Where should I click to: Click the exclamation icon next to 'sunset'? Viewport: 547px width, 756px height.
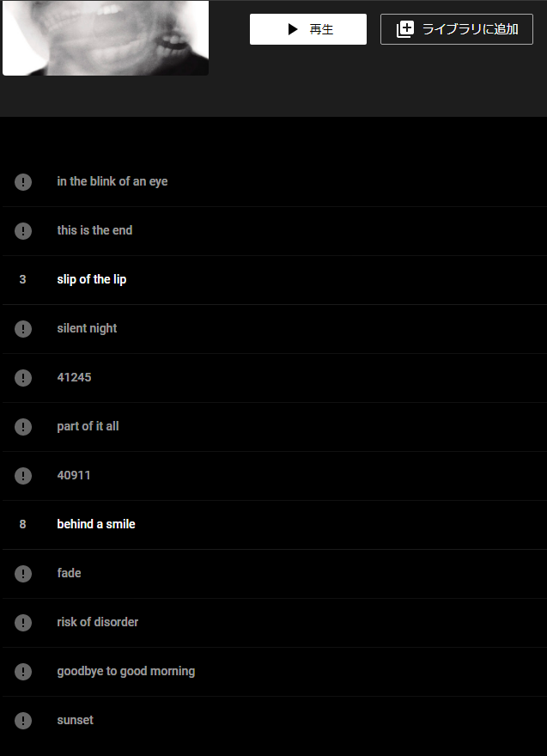click(x=23, y=721)
